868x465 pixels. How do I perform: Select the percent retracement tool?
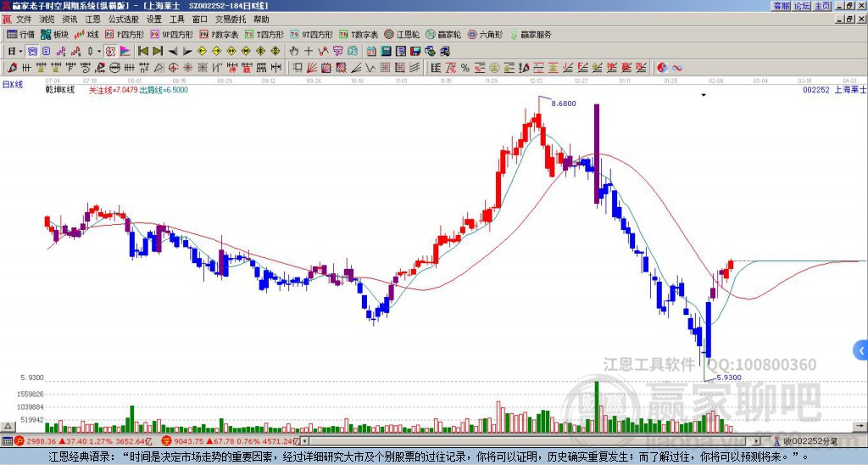465,68
